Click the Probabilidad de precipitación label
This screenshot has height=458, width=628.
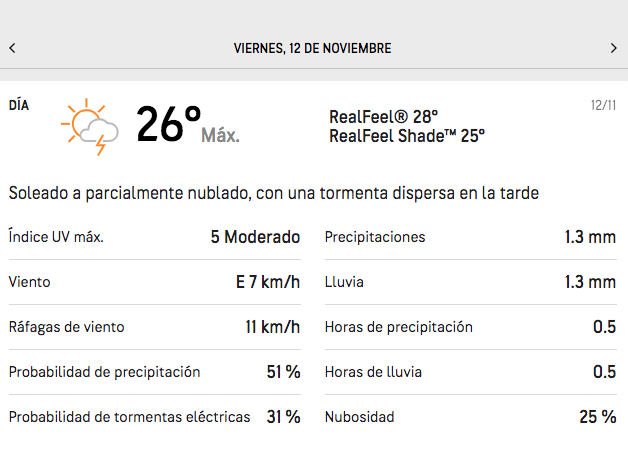pyautogui.click(x=105, y=372)
